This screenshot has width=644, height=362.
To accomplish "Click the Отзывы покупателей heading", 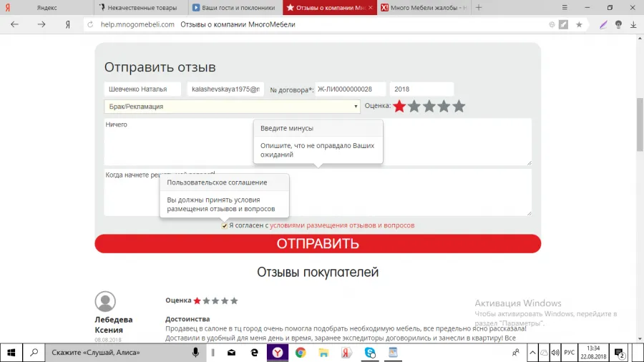I will tap(318, 272).
